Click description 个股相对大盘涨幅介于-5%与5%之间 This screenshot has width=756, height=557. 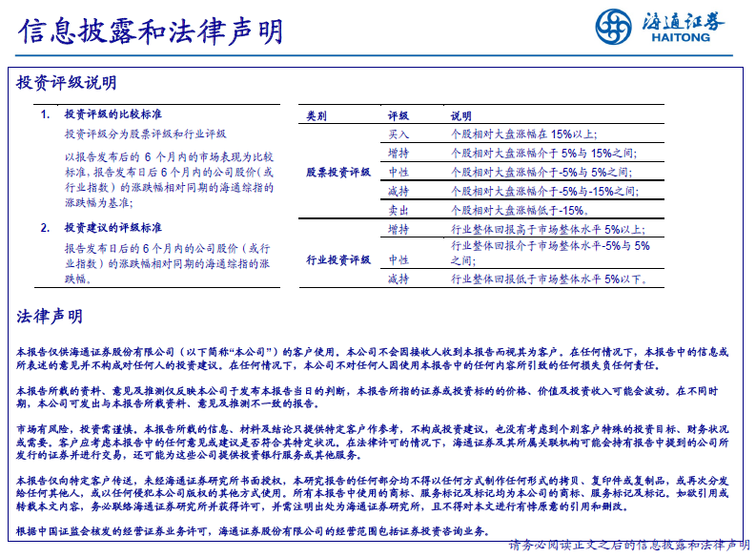541,173
